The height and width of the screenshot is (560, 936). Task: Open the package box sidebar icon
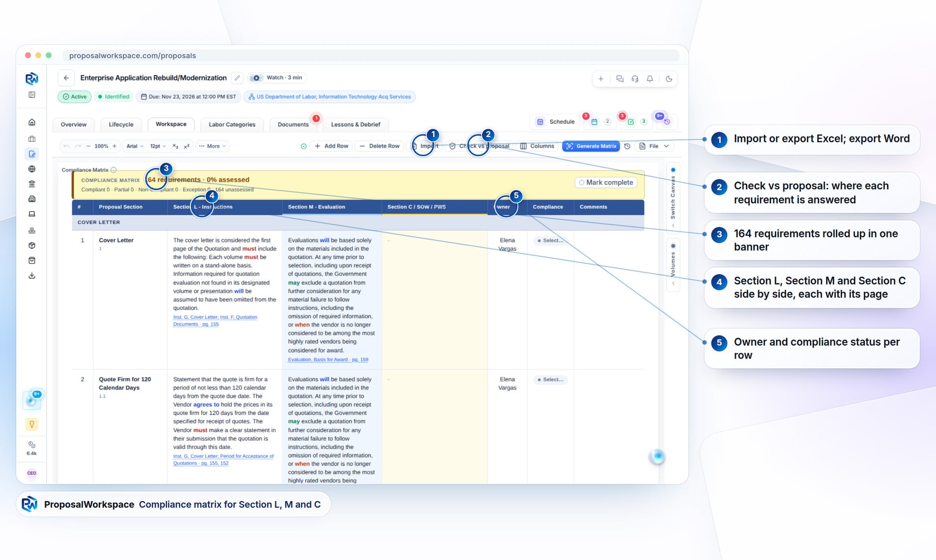[32, 246]
